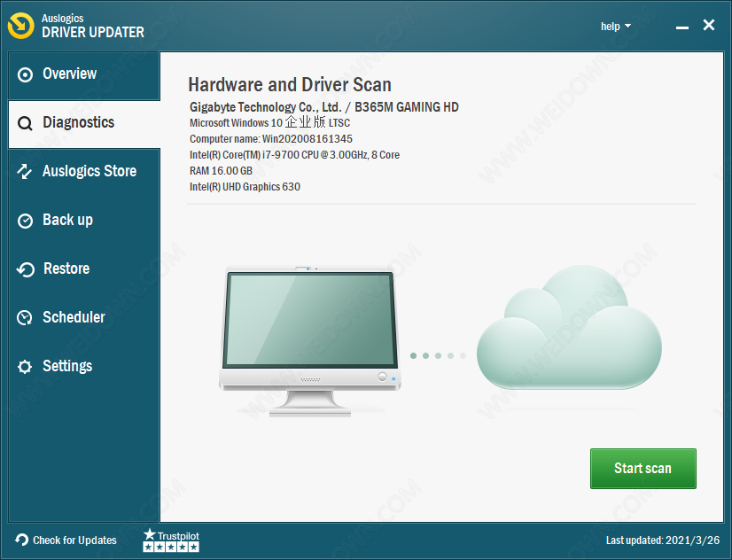This screenshot has height=560, width=732.
Task: Close the Driver Updater window
Action: point(709,25)
